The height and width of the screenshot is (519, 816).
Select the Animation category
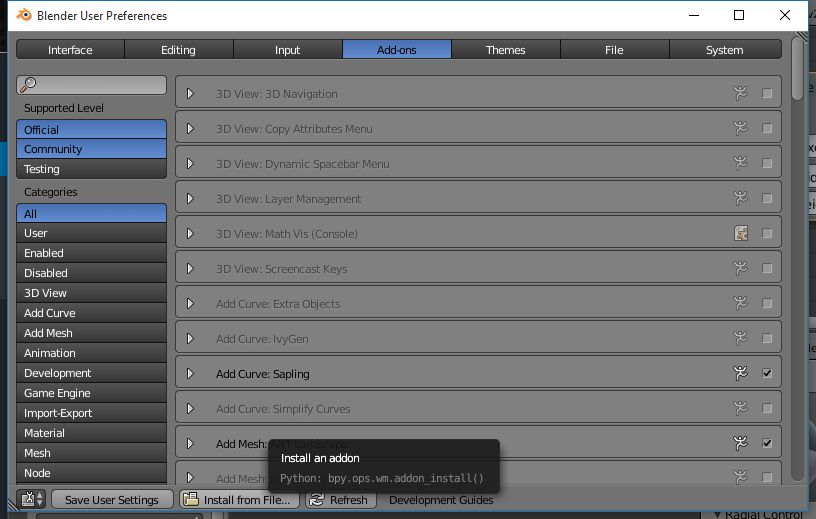(x=92, y=353)
